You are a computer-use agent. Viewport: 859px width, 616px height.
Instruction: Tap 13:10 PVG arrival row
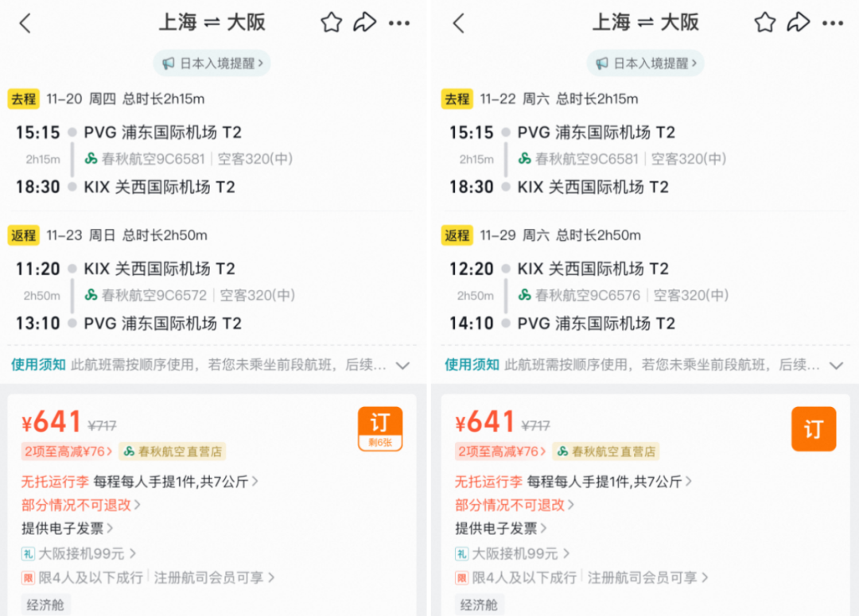click(129, 323)
